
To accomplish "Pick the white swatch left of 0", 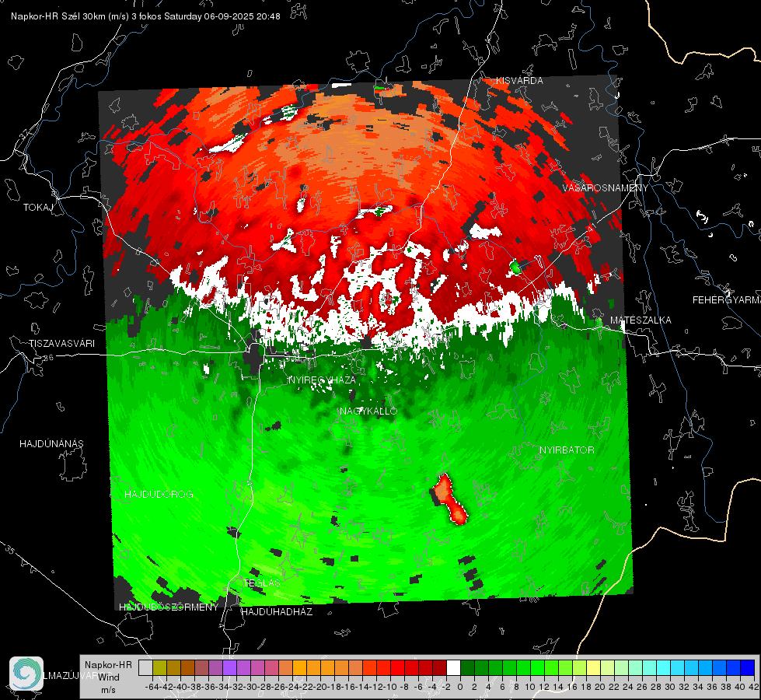I will [x=453, y=667].
